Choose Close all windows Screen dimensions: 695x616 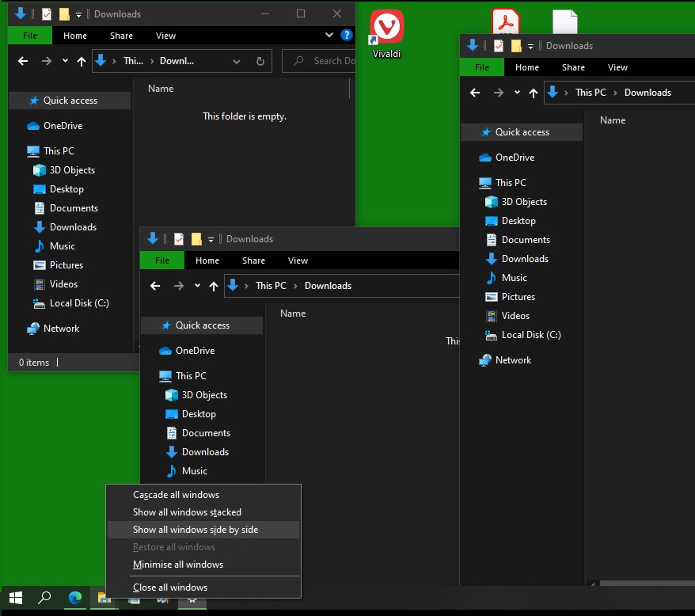point(203,587)
